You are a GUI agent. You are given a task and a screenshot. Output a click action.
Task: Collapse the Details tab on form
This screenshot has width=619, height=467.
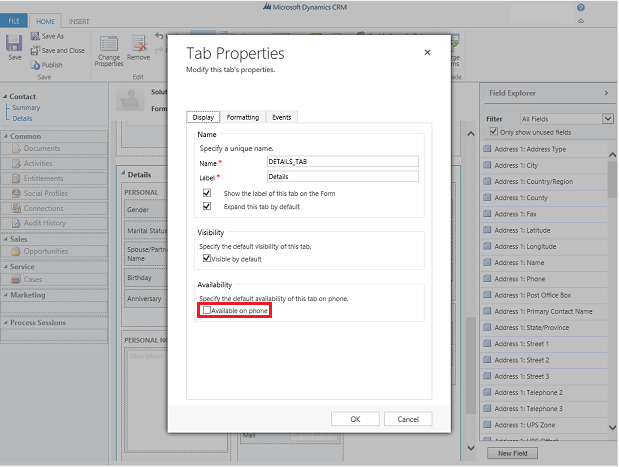click(123, 173)
